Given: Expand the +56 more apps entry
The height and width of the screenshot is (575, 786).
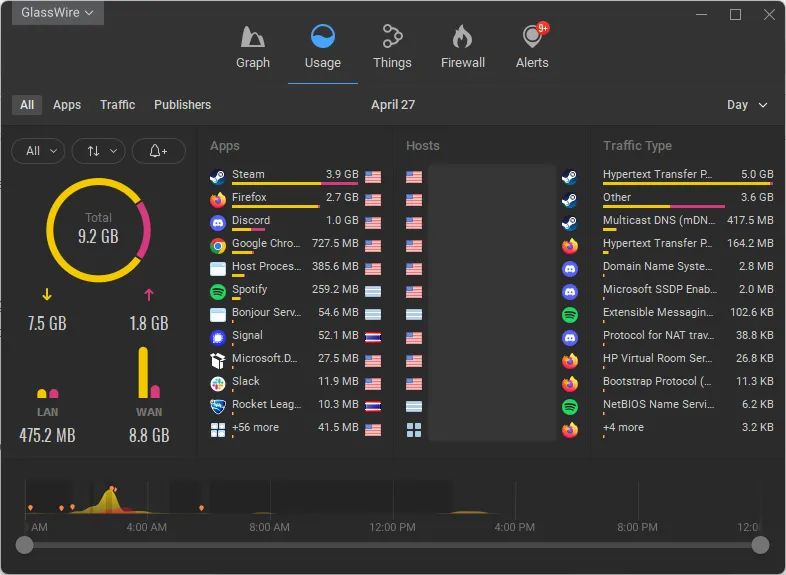Looking at the screenshot, I should coord(255,428).
